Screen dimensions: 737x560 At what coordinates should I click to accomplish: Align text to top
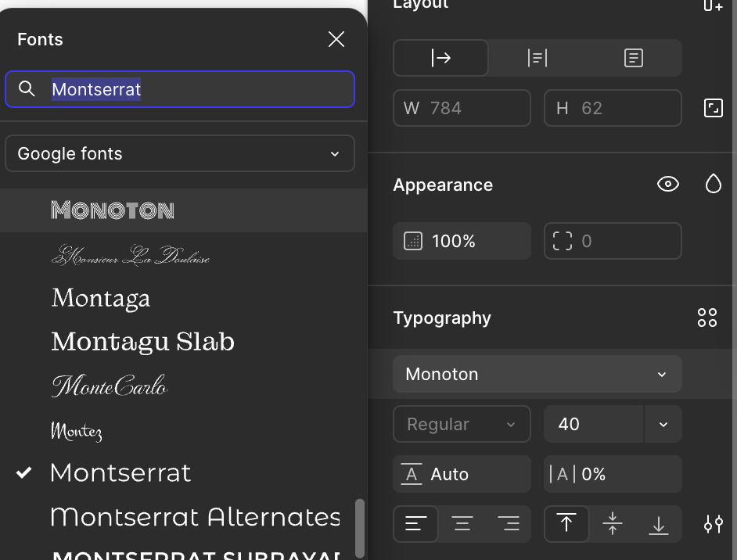[x=566, y=523]
